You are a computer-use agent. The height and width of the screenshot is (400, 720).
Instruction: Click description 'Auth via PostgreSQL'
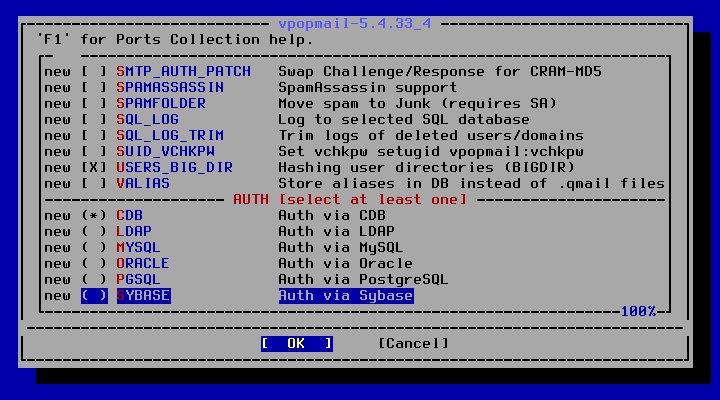click(364, 280)
